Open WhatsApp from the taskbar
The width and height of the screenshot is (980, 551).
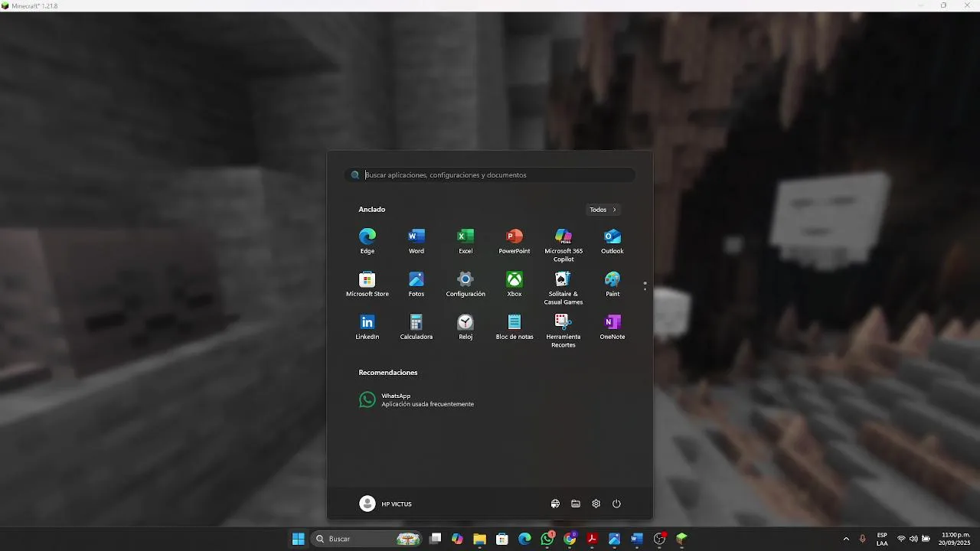[x=547, y=539]
